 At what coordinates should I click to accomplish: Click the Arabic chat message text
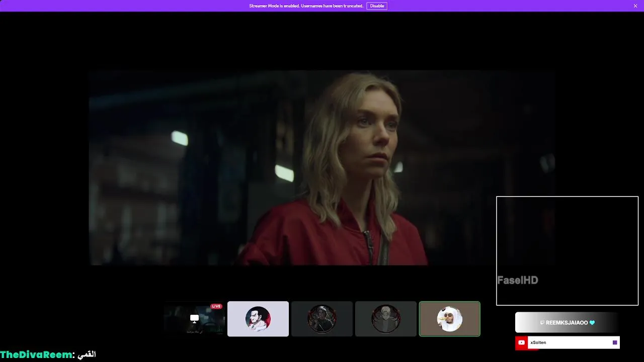(87, 354)
